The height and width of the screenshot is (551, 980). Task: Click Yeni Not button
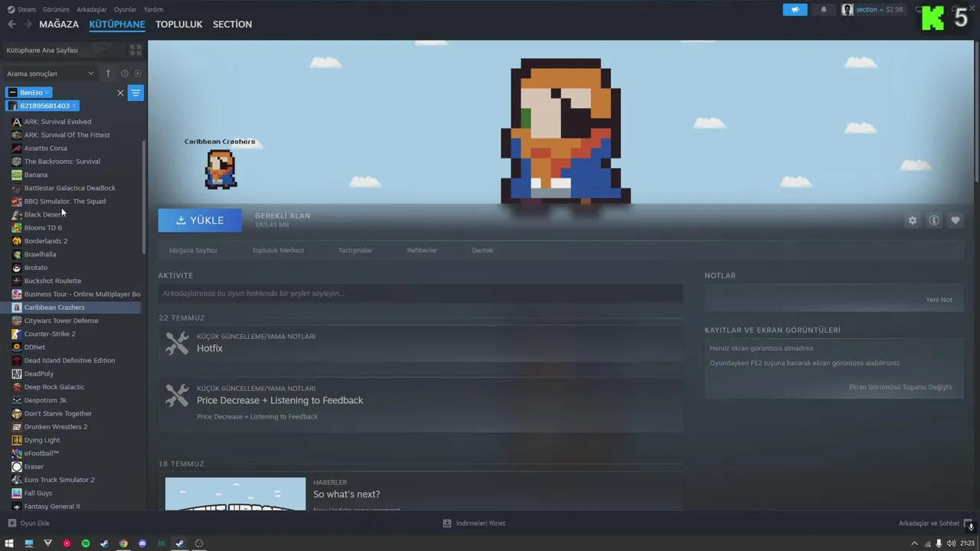tap(939, 299)
